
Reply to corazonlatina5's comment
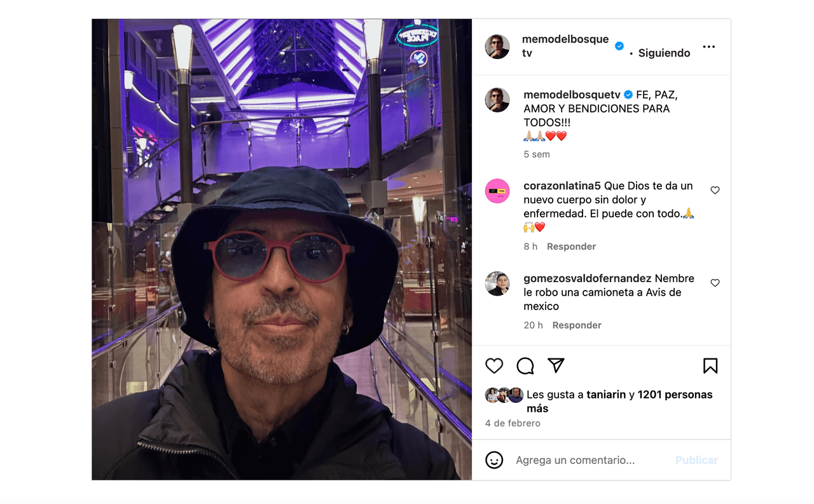click(x=571, y=247)
